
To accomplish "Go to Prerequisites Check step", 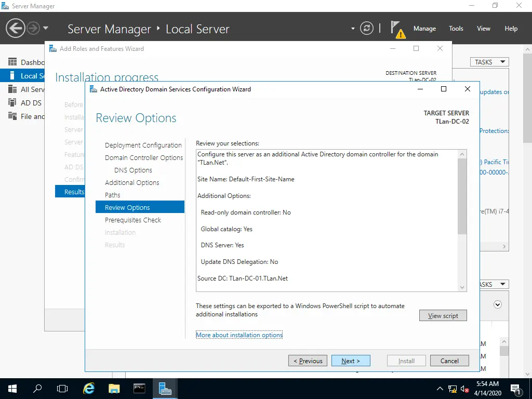I will point(133,220).
